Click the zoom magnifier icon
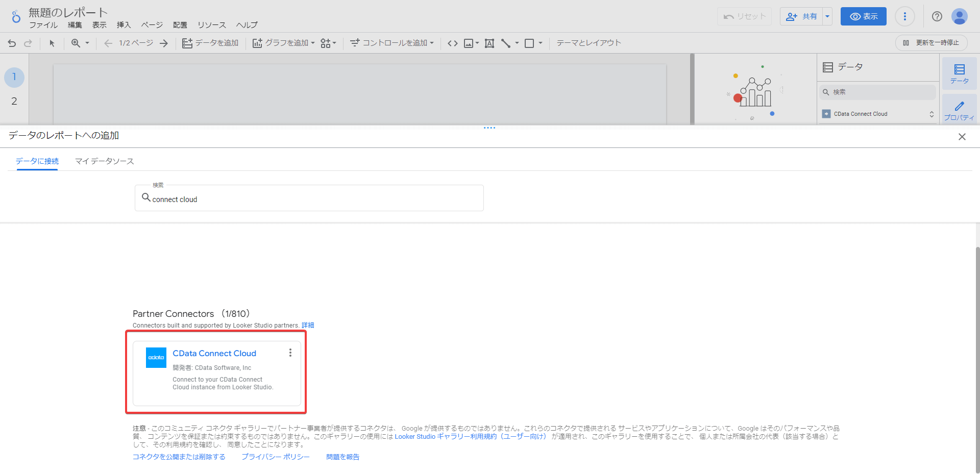This screenshot has width=980, height=474. (76, 43)
